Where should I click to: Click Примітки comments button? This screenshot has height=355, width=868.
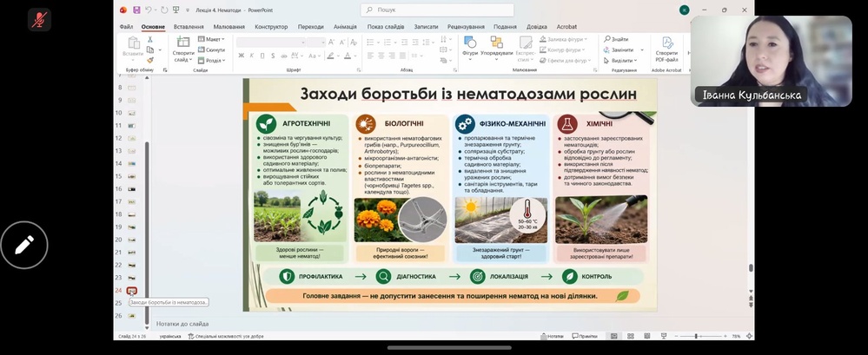[x=585, y=336]
